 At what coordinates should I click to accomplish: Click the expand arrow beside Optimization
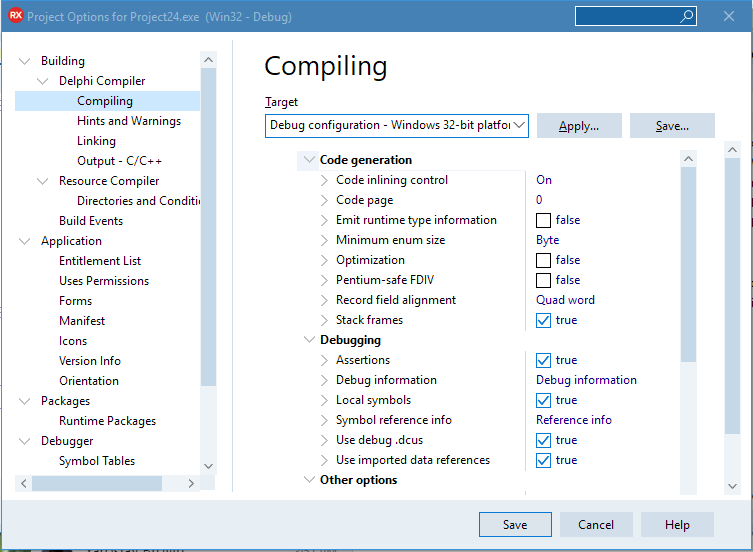point(324,260)
